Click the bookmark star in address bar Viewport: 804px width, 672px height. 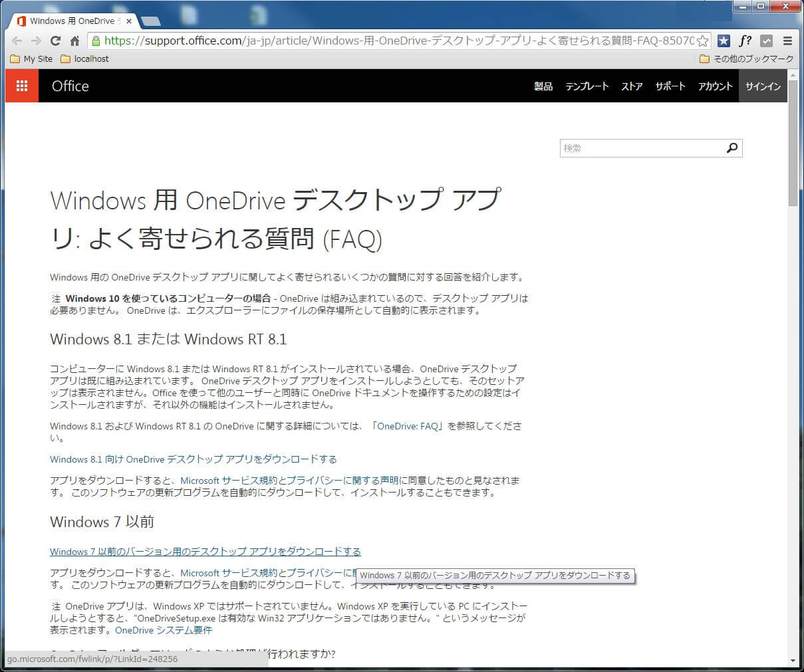click(x=702, y=41)
